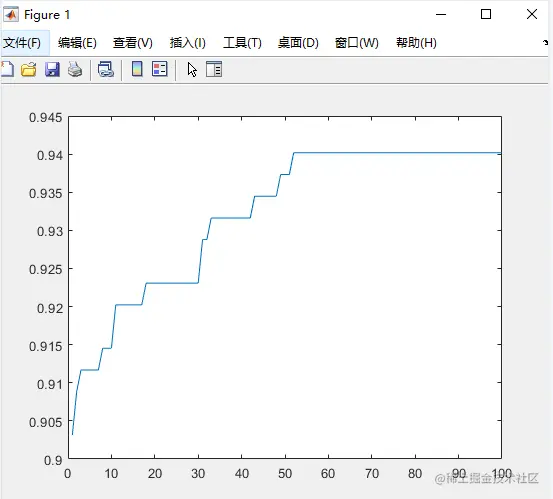The height and width of the screenshot is (499, 553).
Task: Click x-axis tick label 0
Action: [x=68, y=474]
